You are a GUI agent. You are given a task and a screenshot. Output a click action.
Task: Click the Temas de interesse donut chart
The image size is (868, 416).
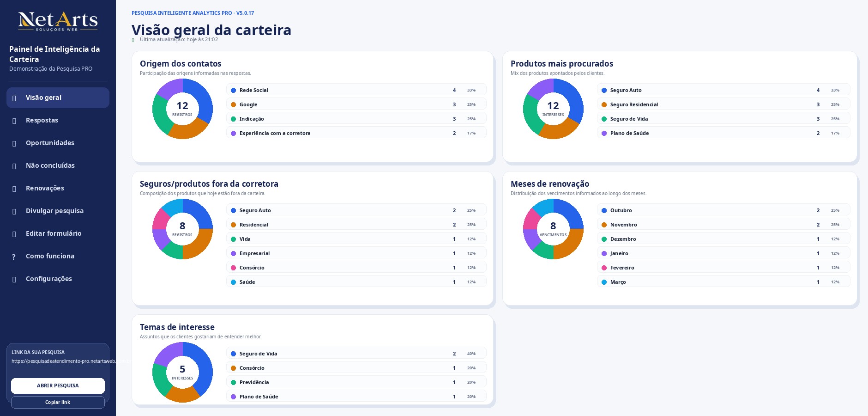pyautogui.click(x=182, y=372)
